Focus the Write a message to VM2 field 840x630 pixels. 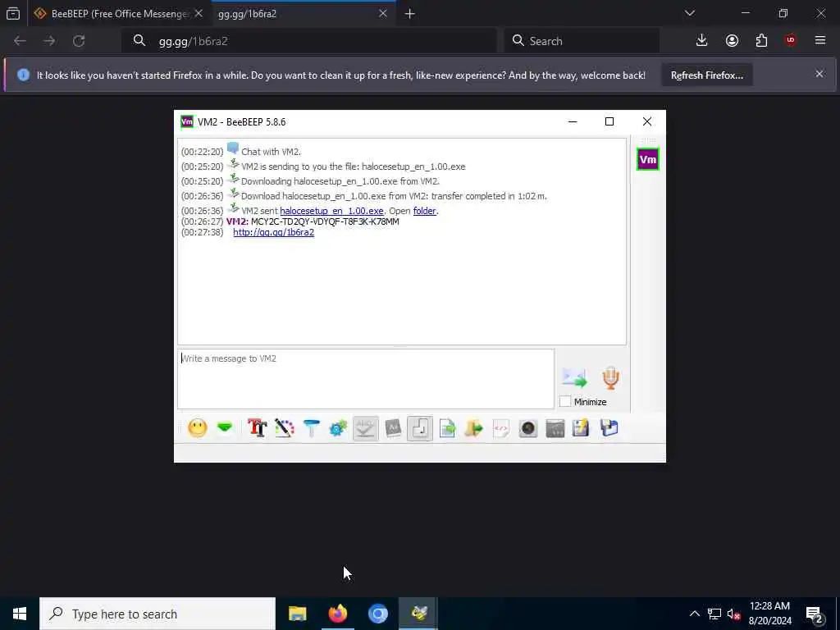click(365, 379)
